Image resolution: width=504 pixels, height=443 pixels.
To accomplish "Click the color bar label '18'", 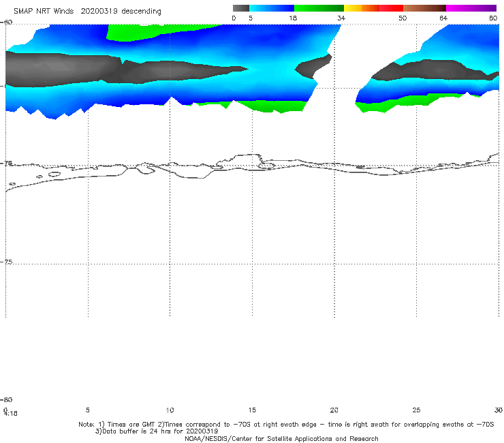I will click(293, 18).
